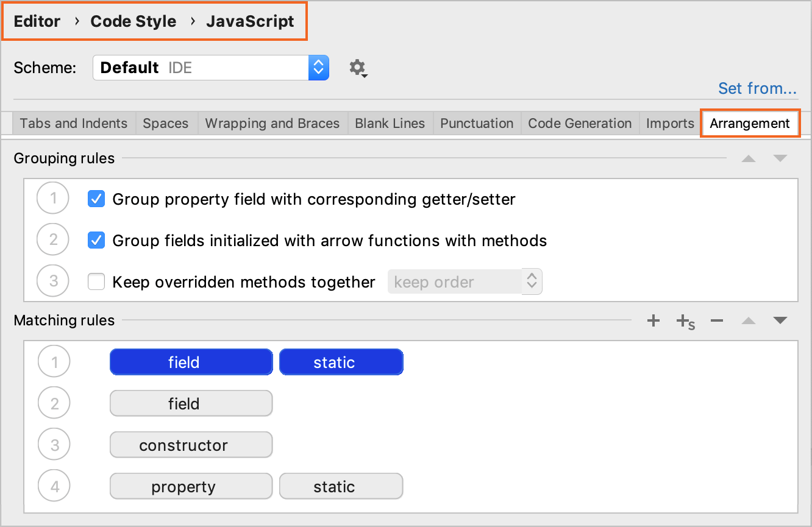Click the add matching rule plus icon
Screen dimensions: 812x527
(653, 320)
